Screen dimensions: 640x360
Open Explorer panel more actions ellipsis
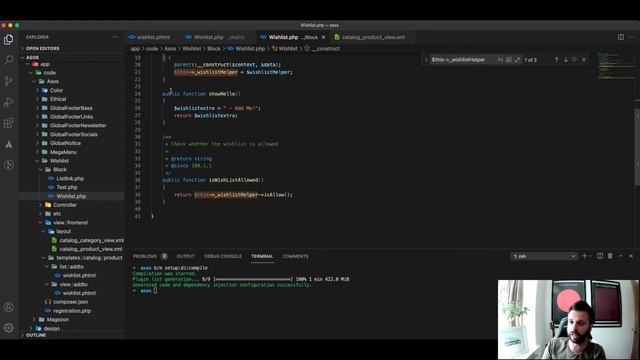pyautogui.click(x=115, y=37)
